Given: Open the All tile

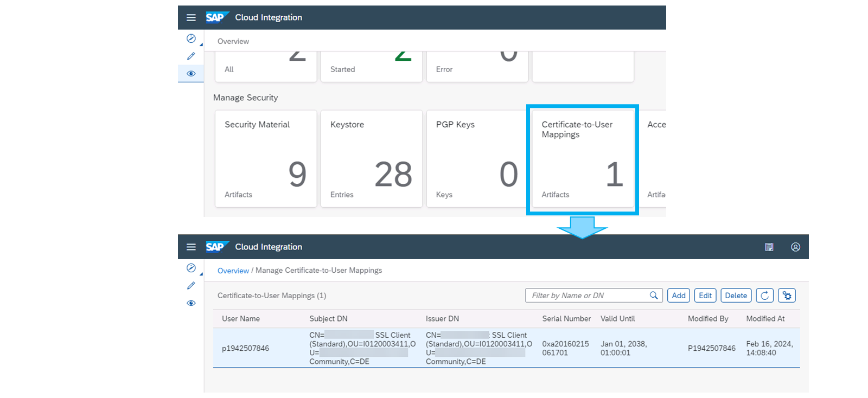Looking at the screenshot, I should click(x=266, y=67).
